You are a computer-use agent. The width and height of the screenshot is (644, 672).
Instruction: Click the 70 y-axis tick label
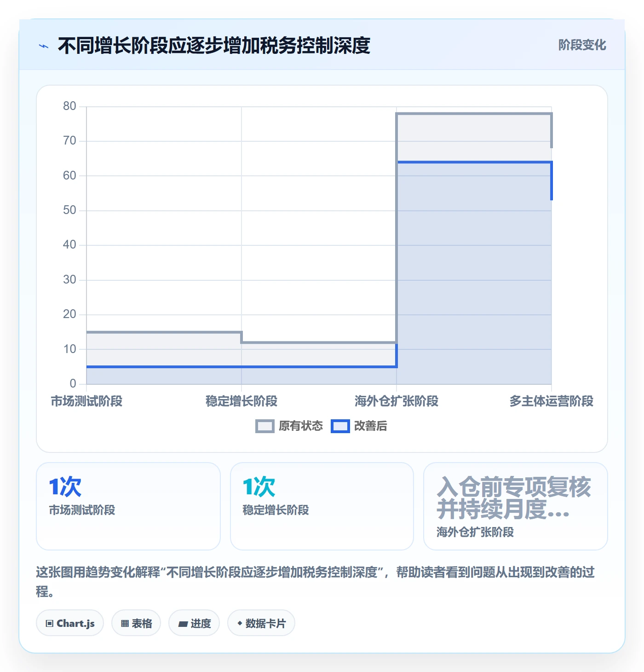click(70, 141)
